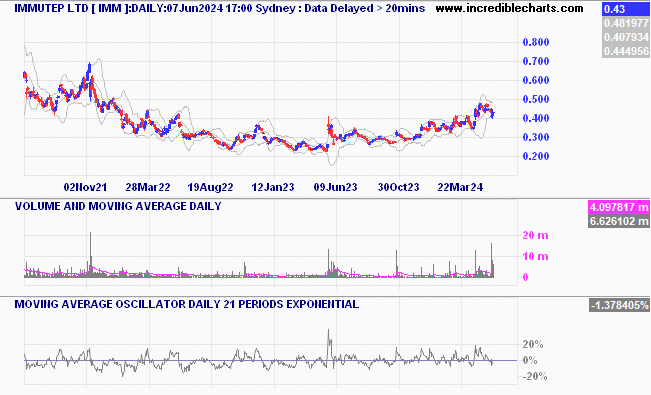This screenshot has height=395, width=651.
Task: Click the 20 m volume axis label
Action: tap(535, 236)
